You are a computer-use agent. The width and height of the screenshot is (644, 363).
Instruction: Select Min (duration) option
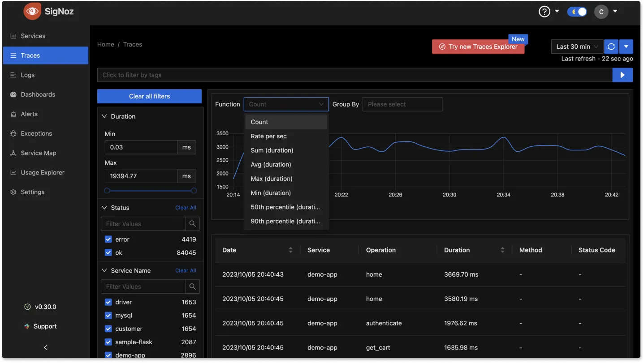[x=286, y=193]
